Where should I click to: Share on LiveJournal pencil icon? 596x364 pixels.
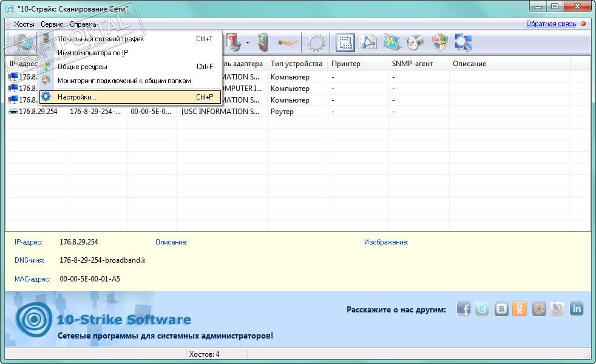tap(557, 309)
